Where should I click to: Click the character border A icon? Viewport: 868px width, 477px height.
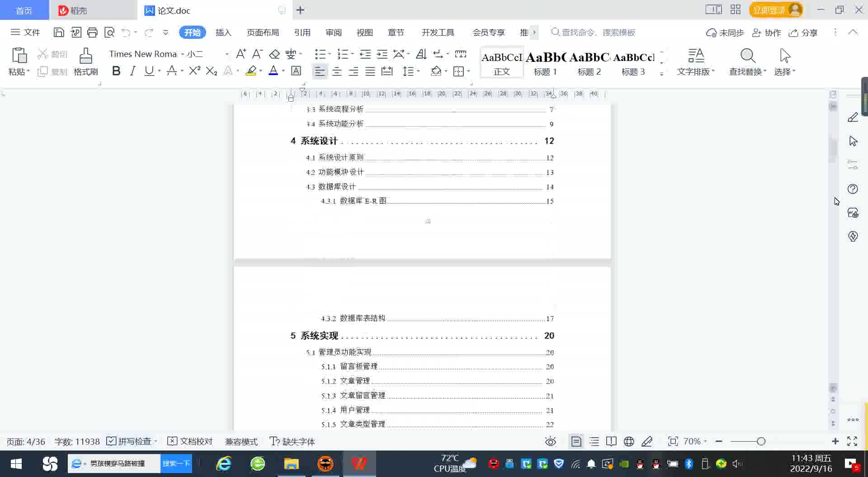tap(296, 71)
